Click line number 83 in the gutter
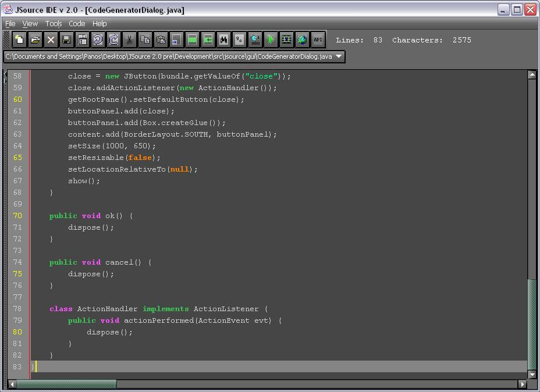This screenshot has height=392, width=540. coord(17,367)
